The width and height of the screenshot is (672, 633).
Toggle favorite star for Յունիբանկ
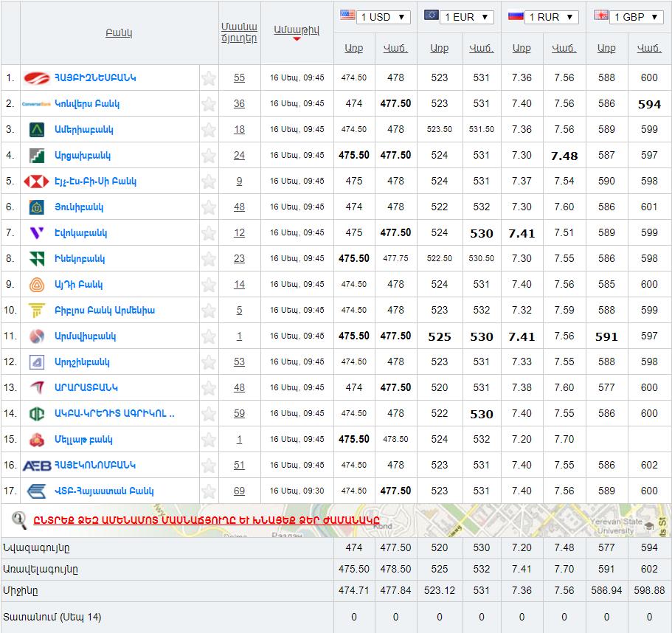click(209, 207)
